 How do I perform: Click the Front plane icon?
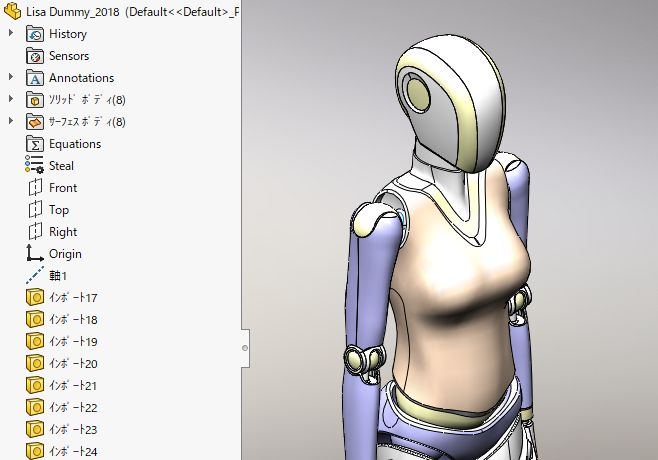point(35,188)
